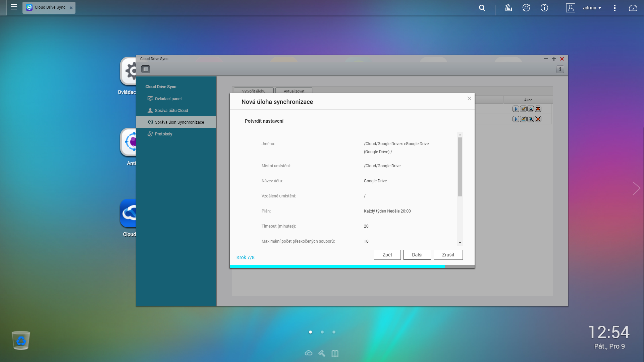
Task: Open the external devices sync icon
Action: pos(526,8)
